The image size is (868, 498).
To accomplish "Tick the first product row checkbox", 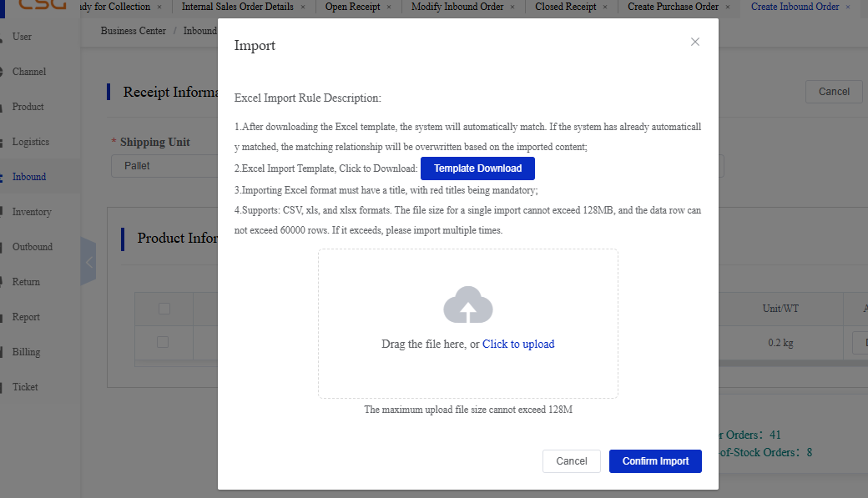I will click(x=163, y=342).
